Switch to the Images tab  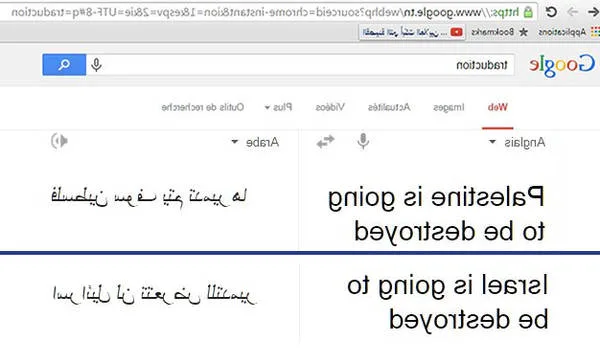[x=448, y=107]
